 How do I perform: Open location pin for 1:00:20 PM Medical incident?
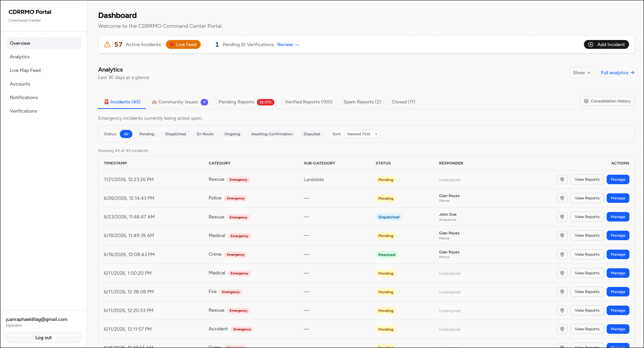coord(562,273)
